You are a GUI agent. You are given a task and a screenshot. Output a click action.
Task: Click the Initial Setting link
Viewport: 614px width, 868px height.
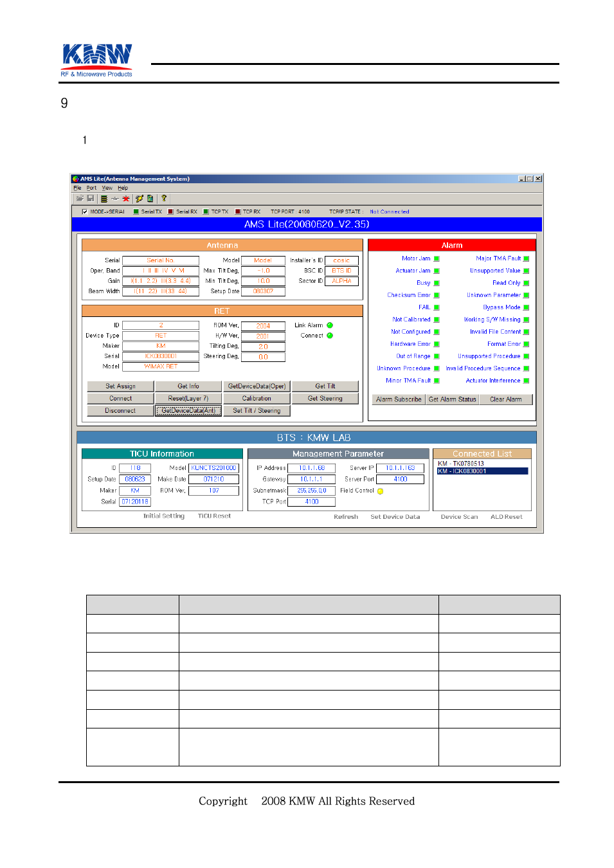pyautogui.click(x=164, y=516)
